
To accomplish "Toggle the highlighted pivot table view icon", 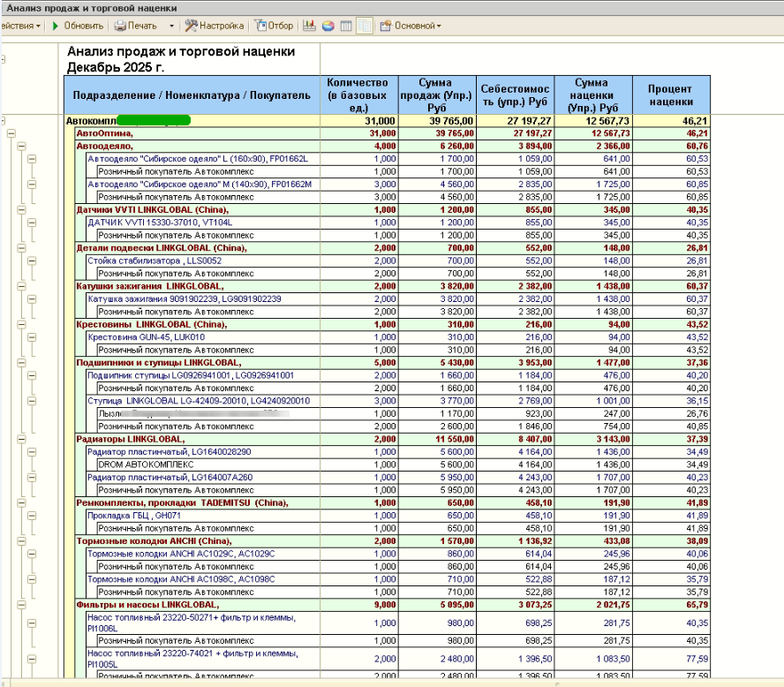I will [x=364, y=26].
